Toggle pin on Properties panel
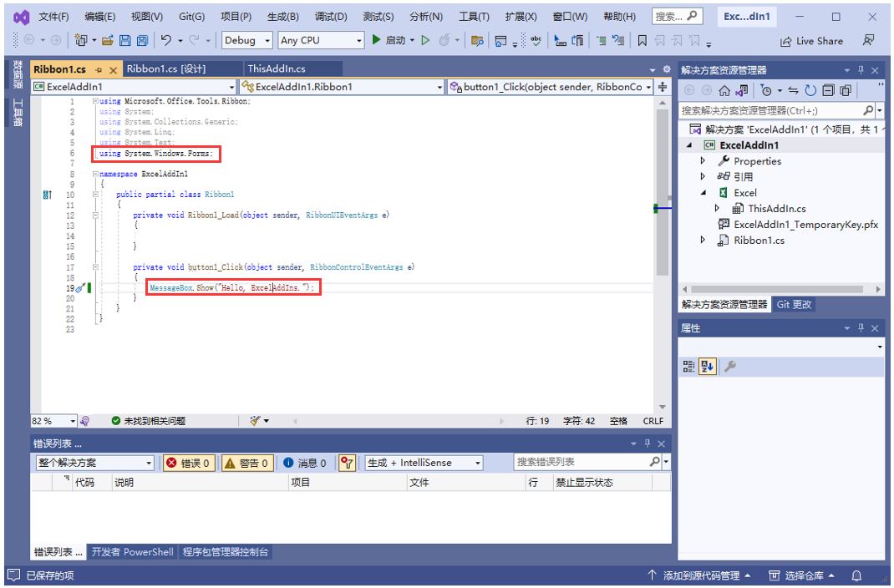This screenshot has height=588, width=894. click(x=861, y=328)
